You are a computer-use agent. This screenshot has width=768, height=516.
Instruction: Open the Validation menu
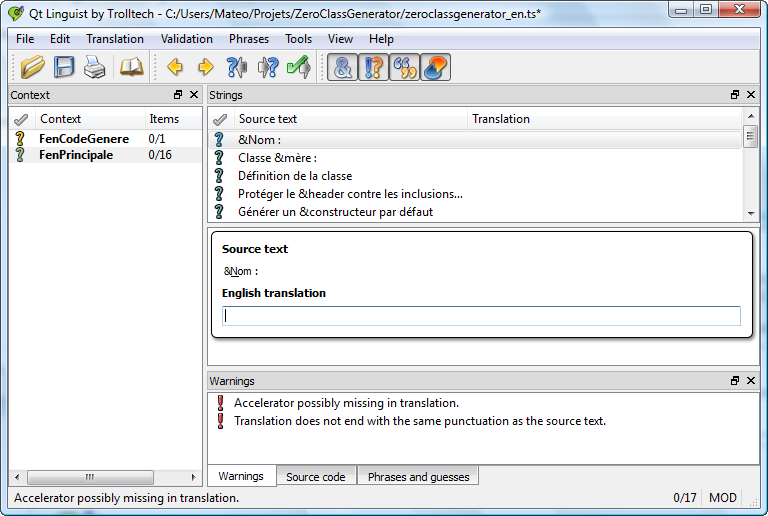(187, 39)
